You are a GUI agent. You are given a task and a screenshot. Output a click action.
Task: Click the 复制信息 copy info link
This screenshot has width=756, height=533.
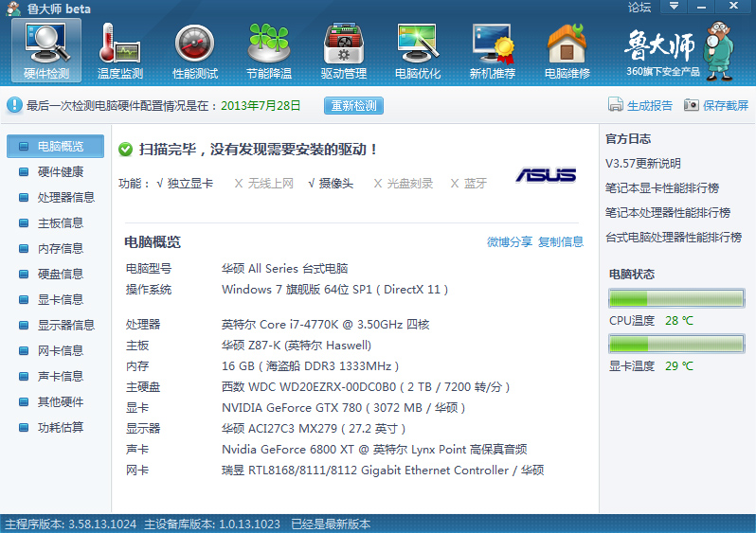click(561, 241)
